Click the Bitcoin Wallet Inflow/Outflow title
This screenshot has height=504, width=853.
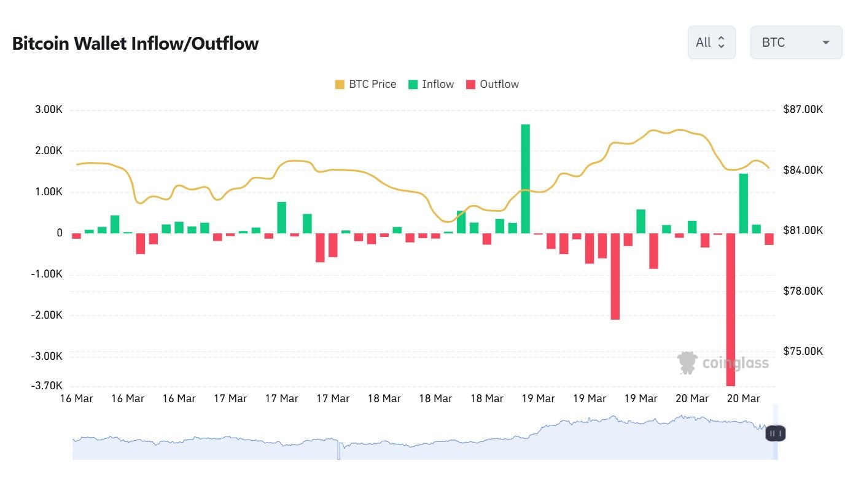coord(135,44)
